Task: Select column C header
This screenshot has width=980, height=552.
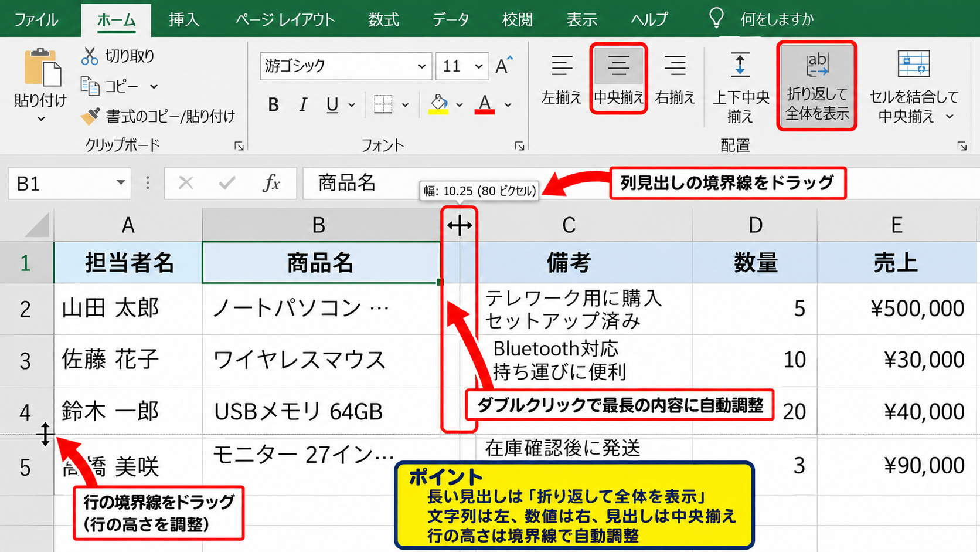Action: point(569,225)
